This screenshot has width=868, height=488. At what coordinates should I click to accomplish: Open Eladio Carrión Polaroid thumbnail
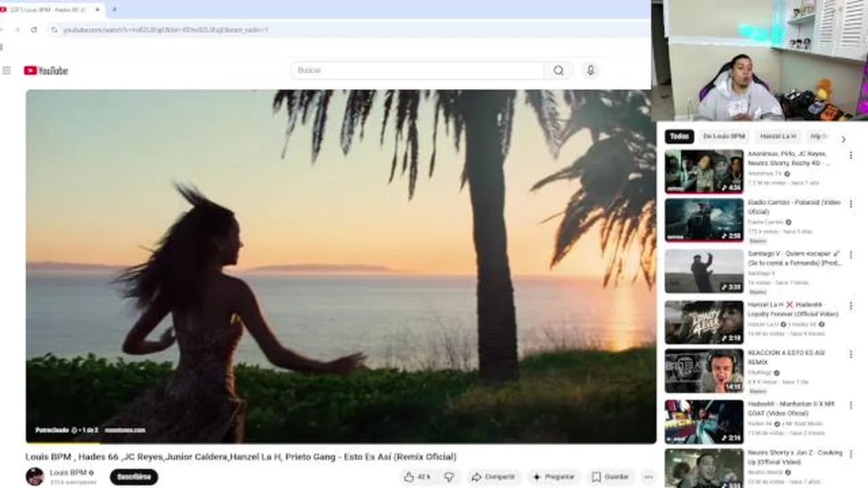pyautogui.click(x=704, y=220)
